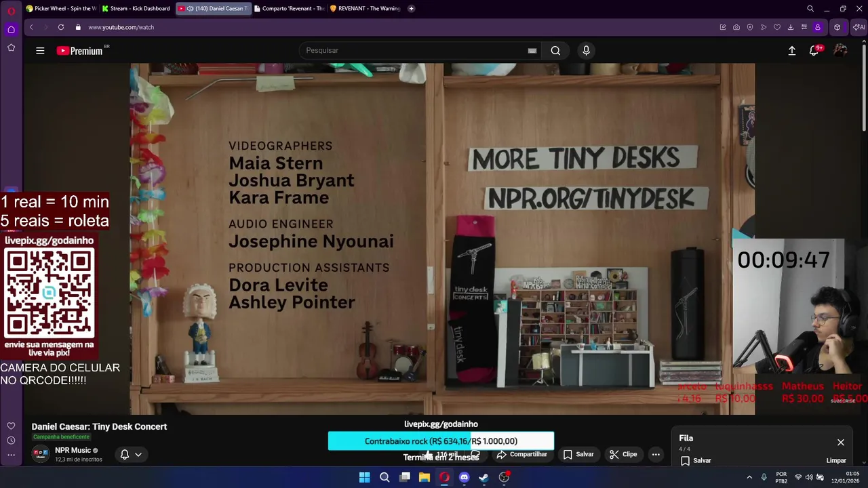Click the site security padlock icon
This screenshot has height=488, width=868.
[x=78, y=27]
